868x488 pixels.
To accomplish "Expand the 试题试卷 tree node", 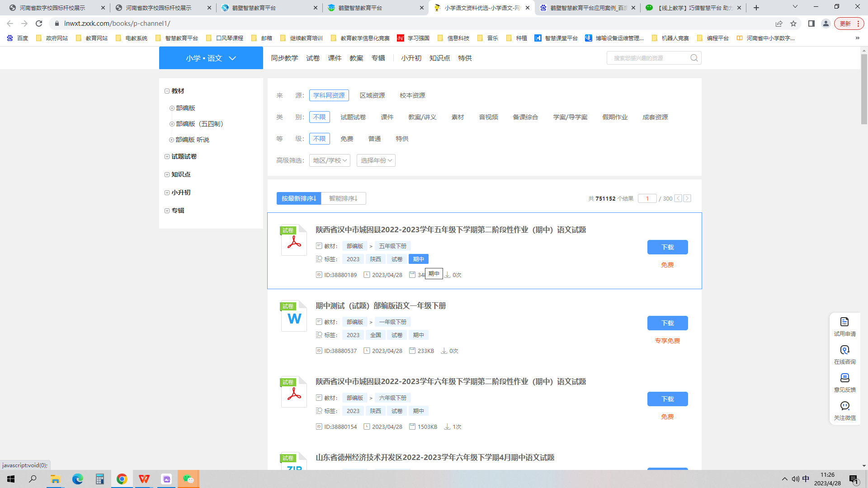I will [167, 156].
